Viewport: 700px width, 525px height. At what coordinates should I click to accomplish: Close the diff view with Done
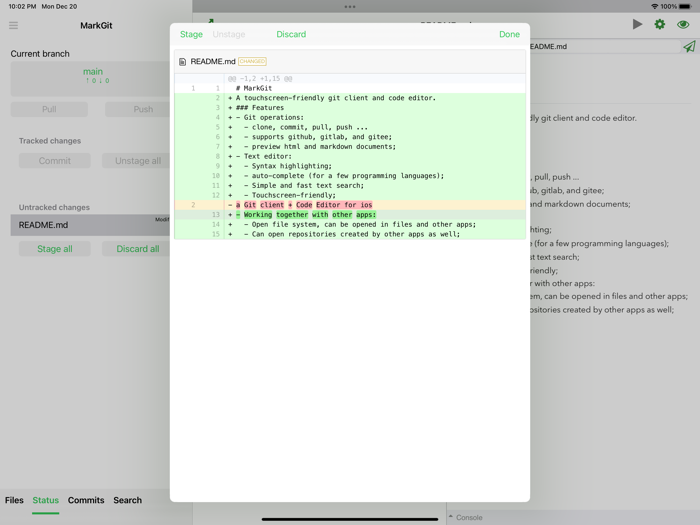(x=509, y=34)
